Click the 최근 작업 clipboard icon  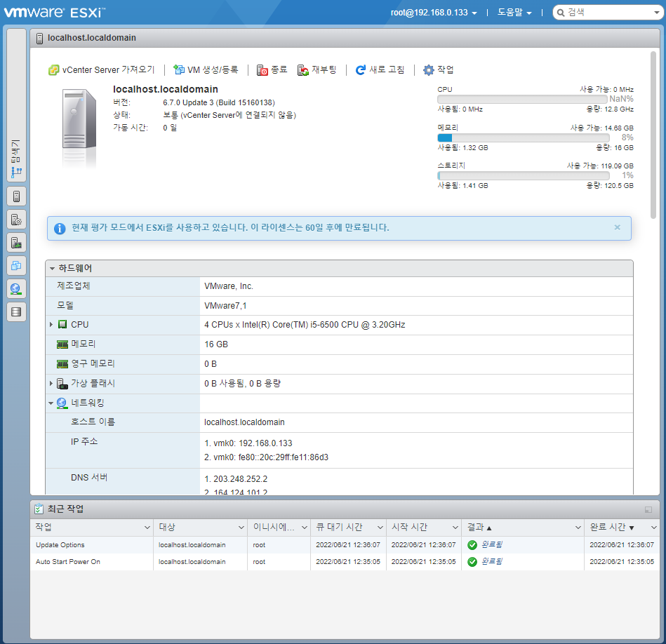click(x=39, y=509)
